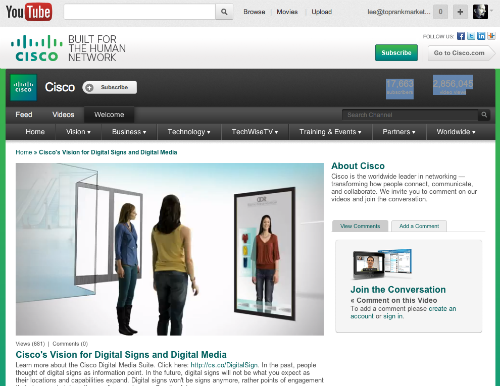
Task: Open Cisco's Facebook page icon
Action: (x=461, y=36)
